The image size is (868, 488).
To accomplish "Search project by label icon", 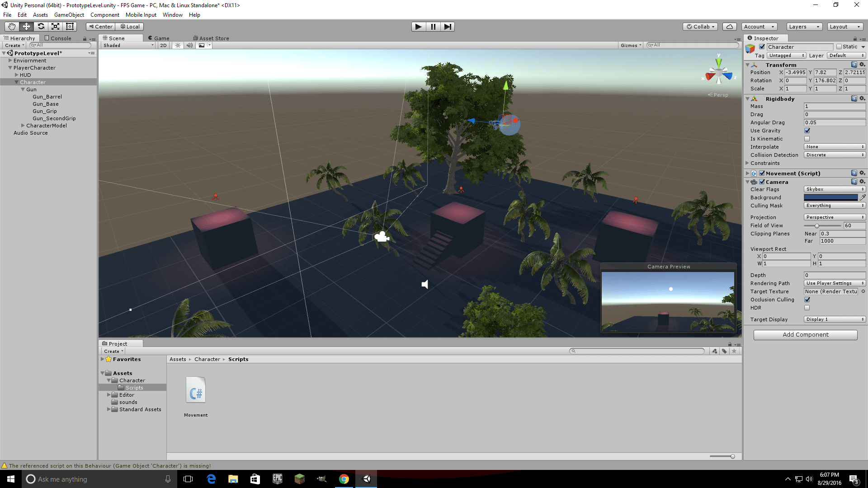I will [724, 351].
